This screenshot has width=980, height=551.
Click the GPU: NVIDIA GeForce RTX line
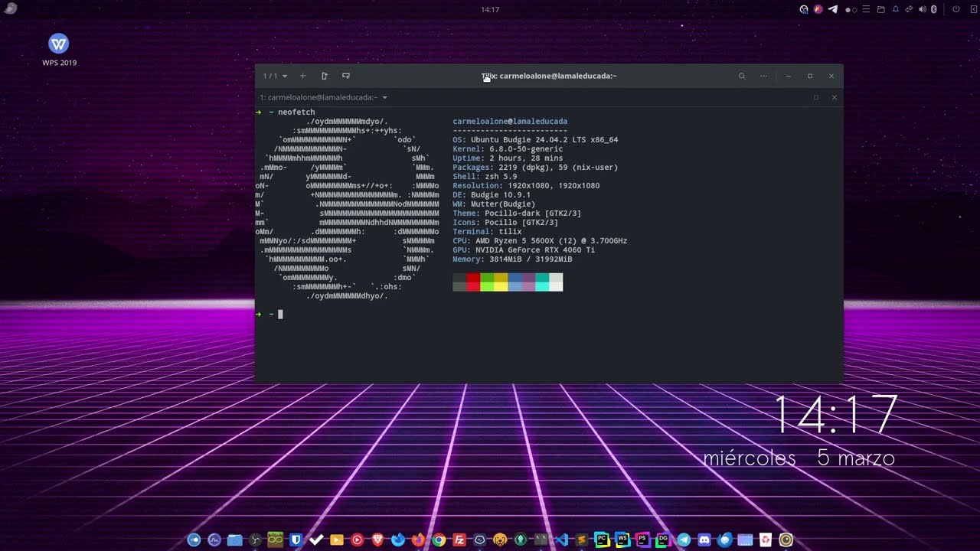524,250
